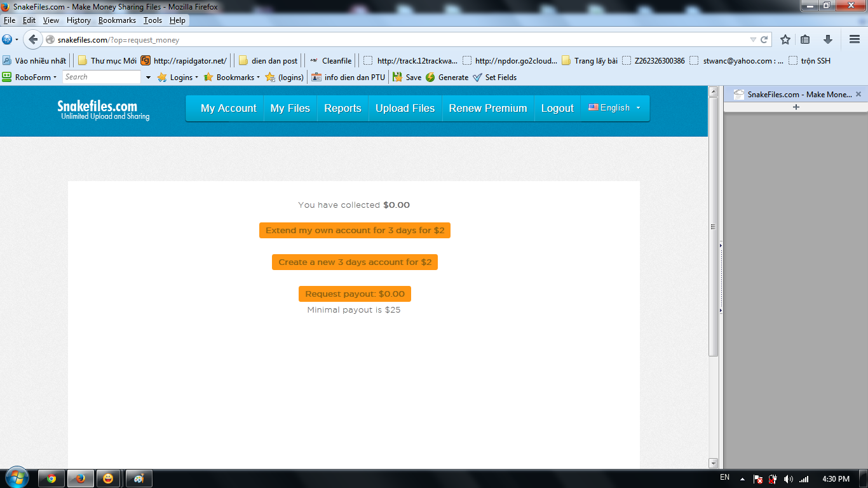Screen dimensions: 868x488
Task: Open Firefox downloads arrow icon
Action: [827, 39]
